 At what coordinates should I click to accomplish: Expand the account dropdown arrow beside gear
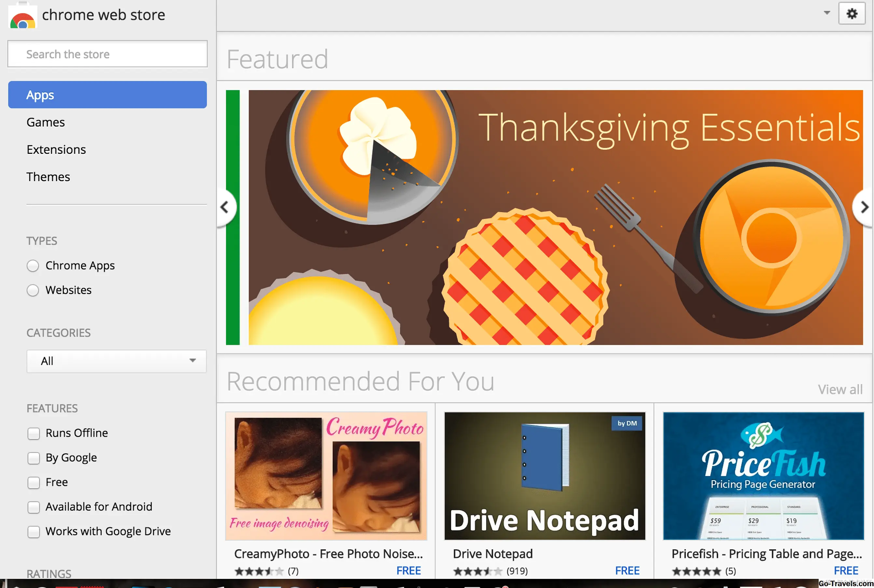pos(826,13)
